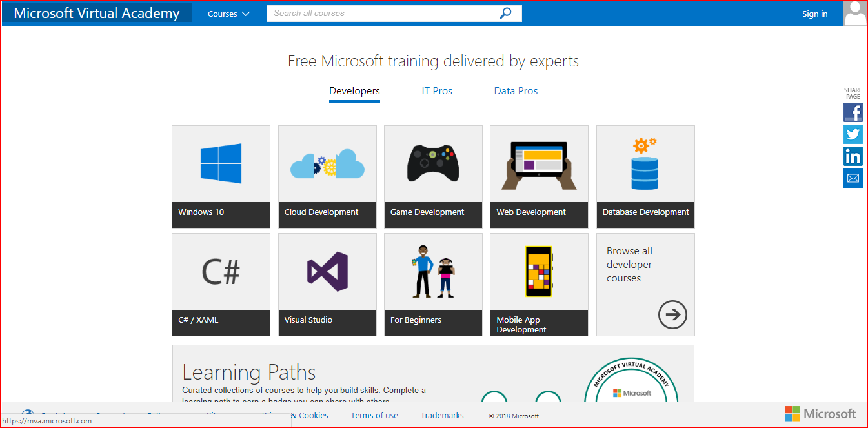The width and height of the screenshot is (868, 428).
Task: Click the yellow phone image
Action: (x=539, y=271)
